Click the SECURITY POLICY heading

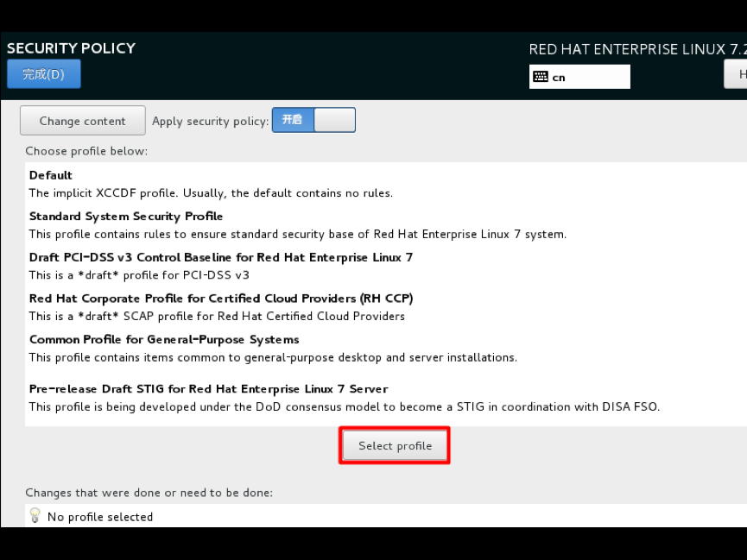click(x=71, y=48)
